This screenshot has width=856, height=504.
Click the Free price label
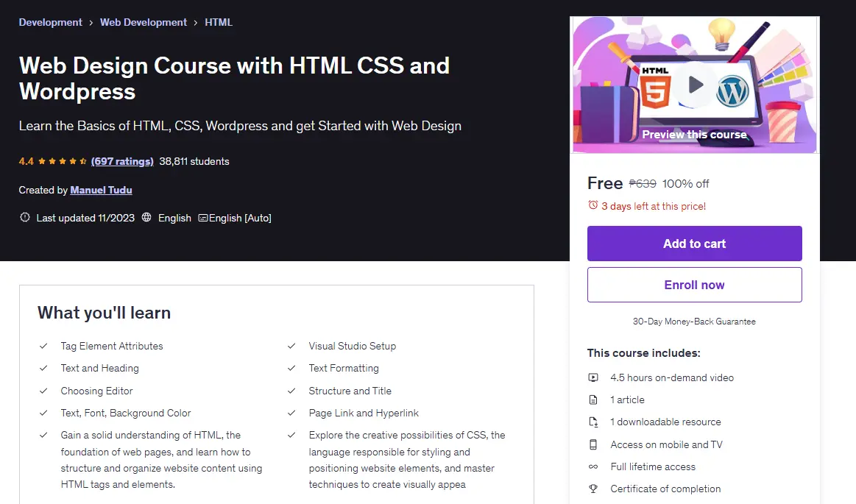605,183
